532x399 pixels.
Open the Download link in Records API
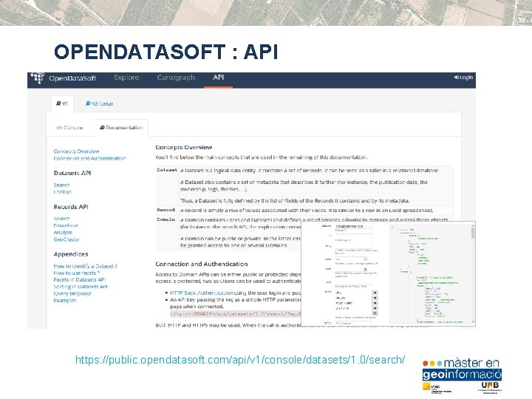[66, 225]
